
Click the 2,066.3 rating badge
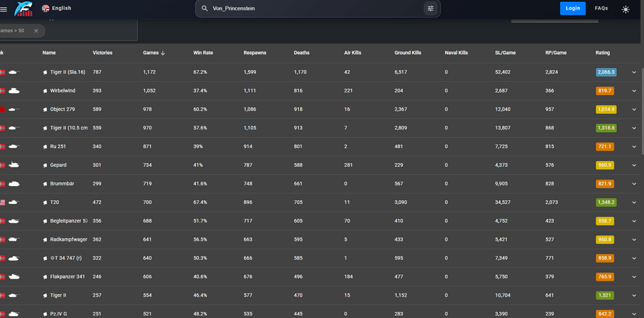605,72
